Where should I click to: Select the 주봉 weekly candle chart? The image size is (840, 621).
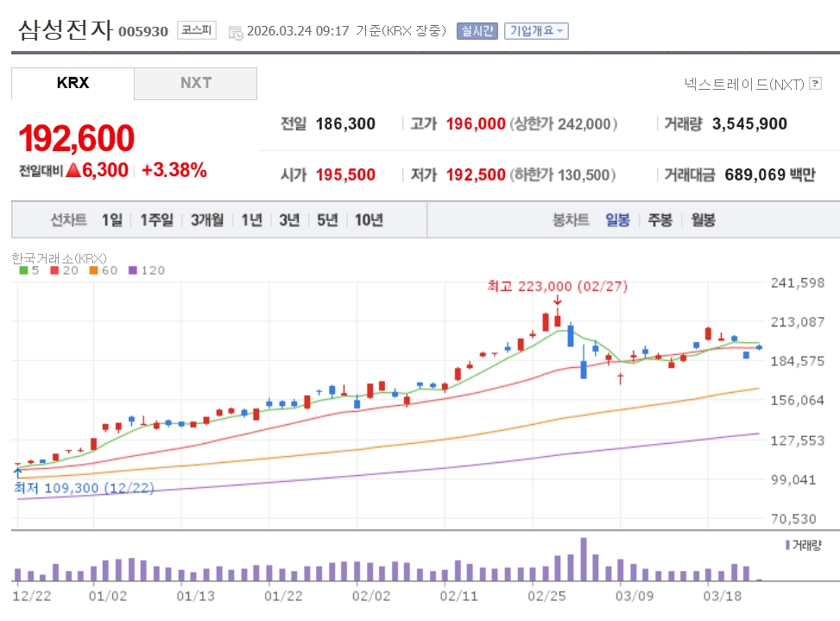(660, 220)
